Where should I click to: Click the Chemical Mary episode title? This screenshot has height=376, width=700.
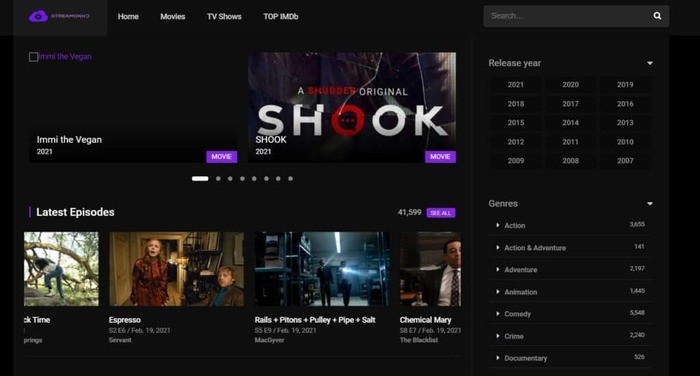(x=425, y=320)
